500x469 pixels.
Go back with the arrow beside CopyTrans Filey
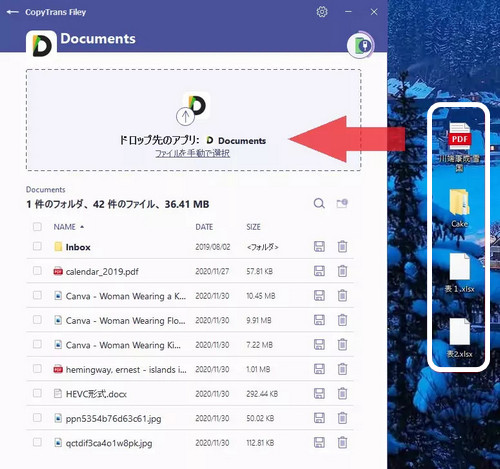12,12
